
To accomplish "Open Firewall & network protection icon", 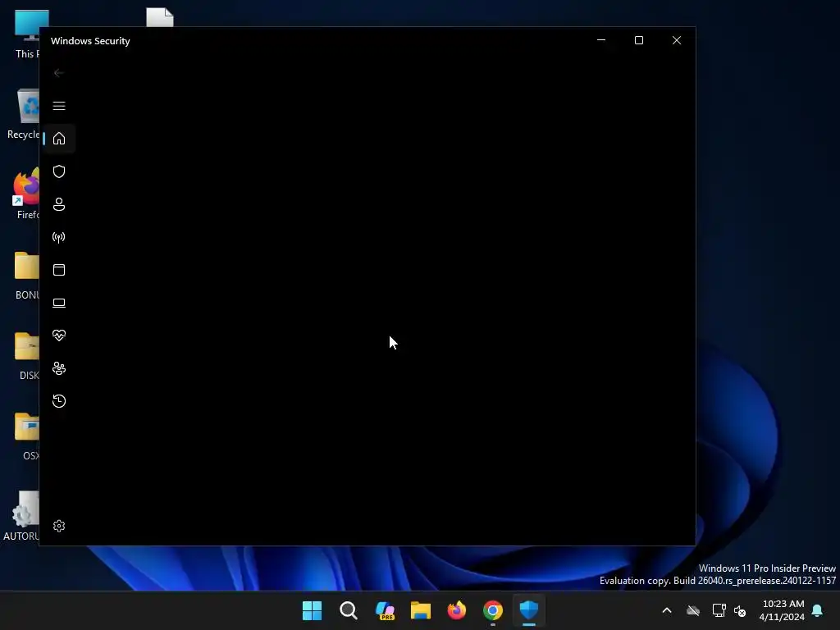I will [59, 237].
